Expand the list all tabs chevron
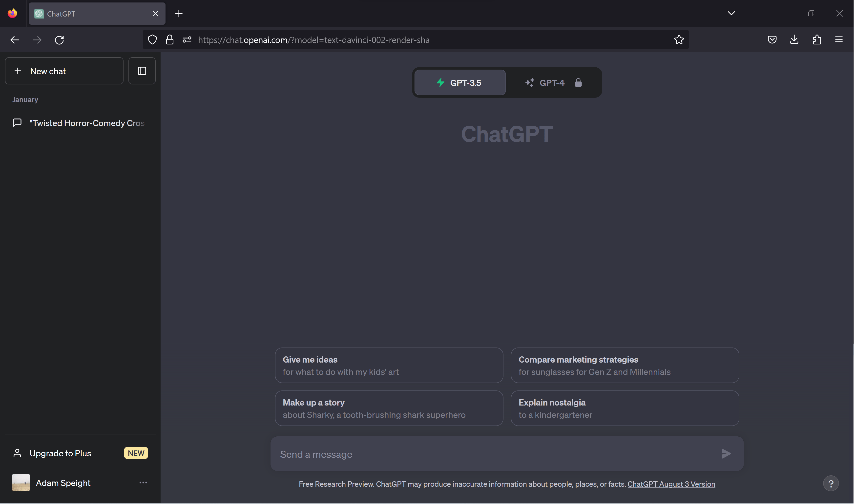Viewport: 854px width, 504px height. 731,13
